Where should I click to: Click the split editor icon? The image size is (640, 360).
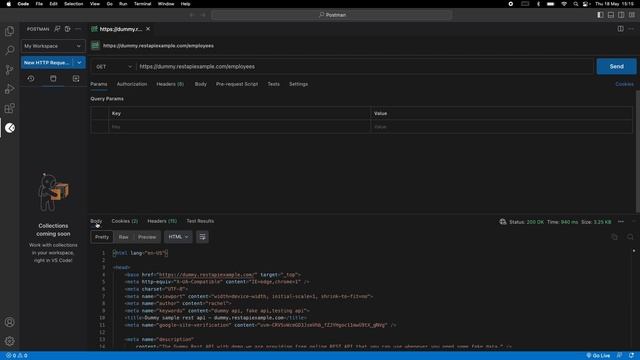tap(620, 29)
